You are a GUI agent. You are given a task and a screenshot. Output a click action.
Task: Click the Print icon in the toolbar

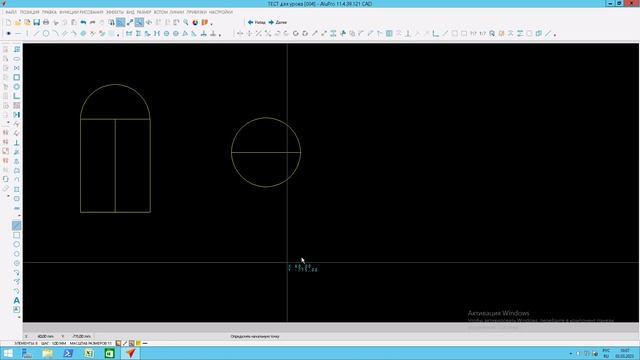tap(46, 22)
